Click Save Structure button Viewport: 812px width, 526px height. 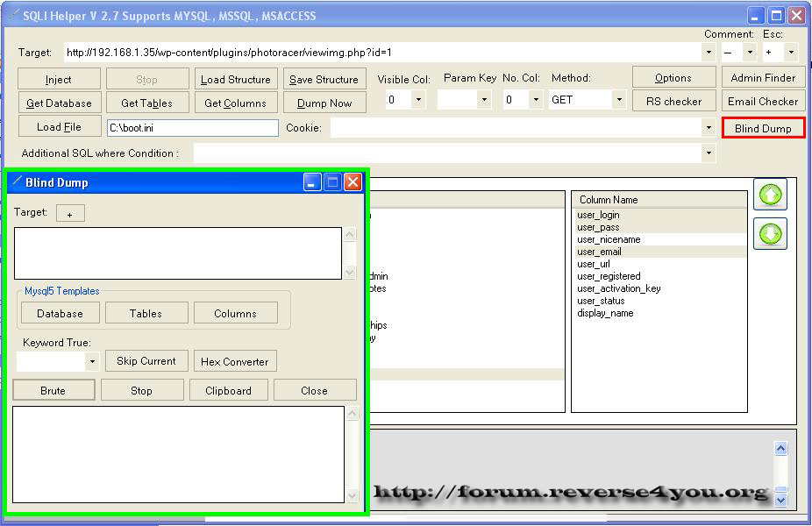(x=324, y=79)
